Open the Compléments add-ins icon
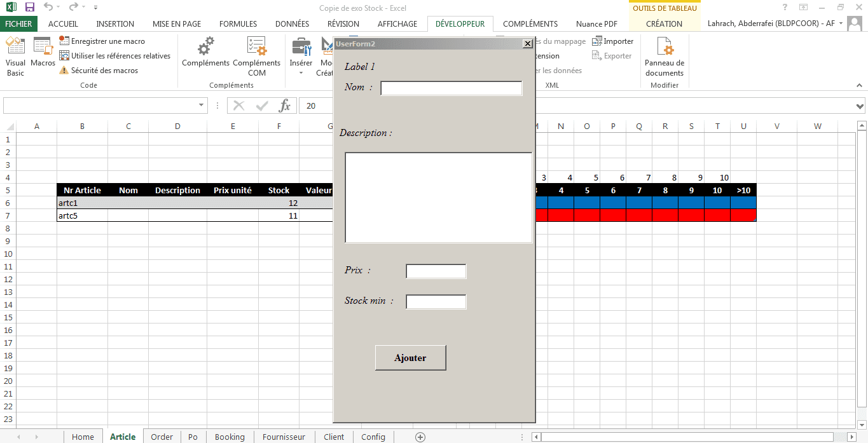Viewport: 868px width, 443px height. pos(205,52)
